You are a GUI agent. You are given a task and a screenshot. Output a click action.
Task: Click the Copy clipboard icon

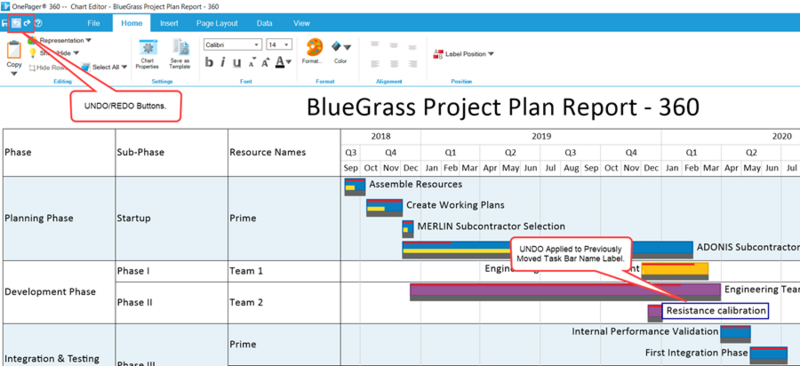point(14,51)
